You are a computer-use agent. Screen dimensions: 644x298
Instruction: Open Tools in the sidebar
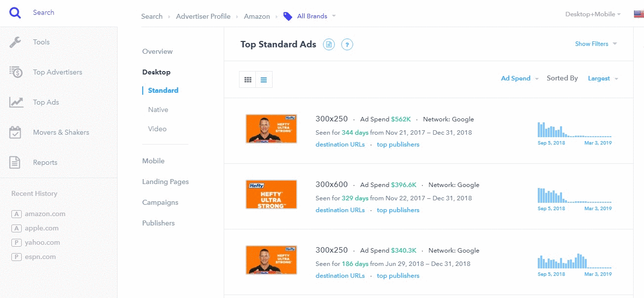[41, 42]
